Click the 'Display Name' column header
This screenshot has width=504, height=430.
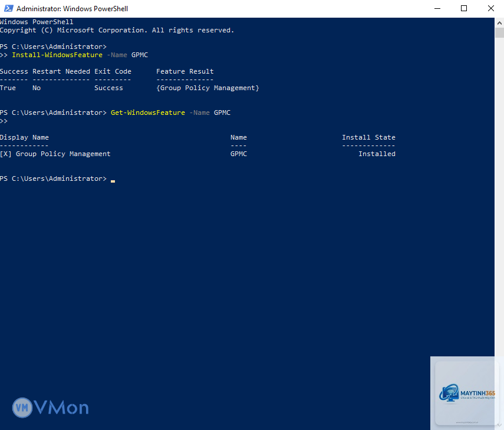pos(24,137)
